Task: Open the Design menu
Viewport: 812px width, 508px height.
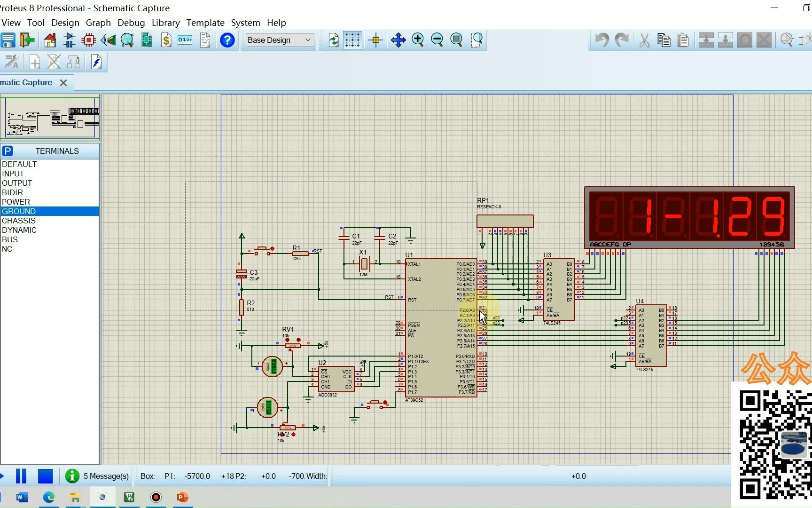Action: coord(65,23)
